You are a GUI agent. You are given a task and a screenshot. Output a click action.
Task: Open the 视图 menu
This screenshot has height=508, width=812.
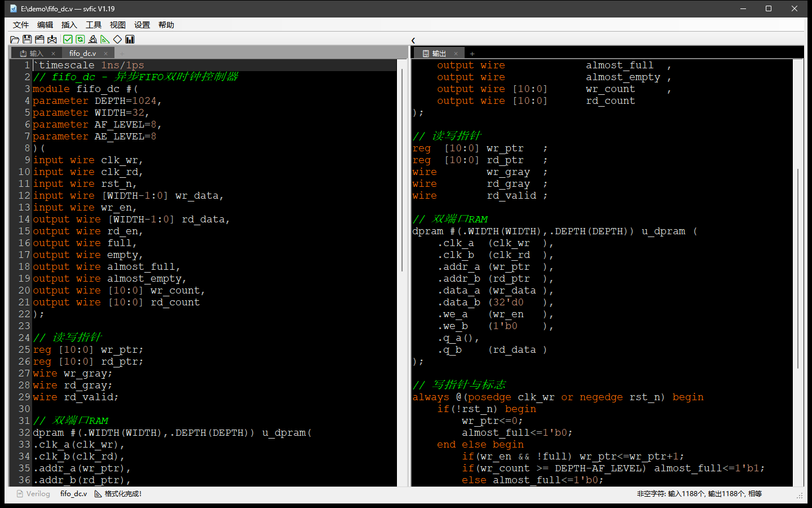point(118,25)
